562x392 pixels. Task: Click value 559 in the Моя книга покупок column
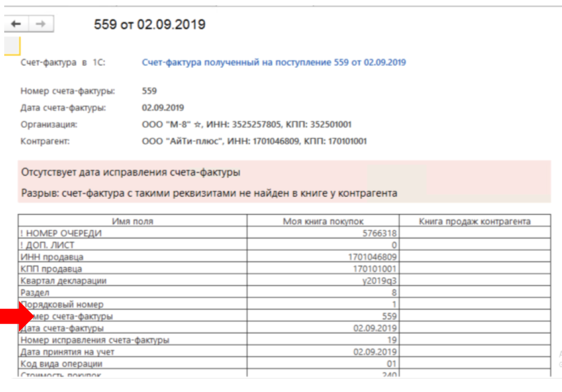389,316
